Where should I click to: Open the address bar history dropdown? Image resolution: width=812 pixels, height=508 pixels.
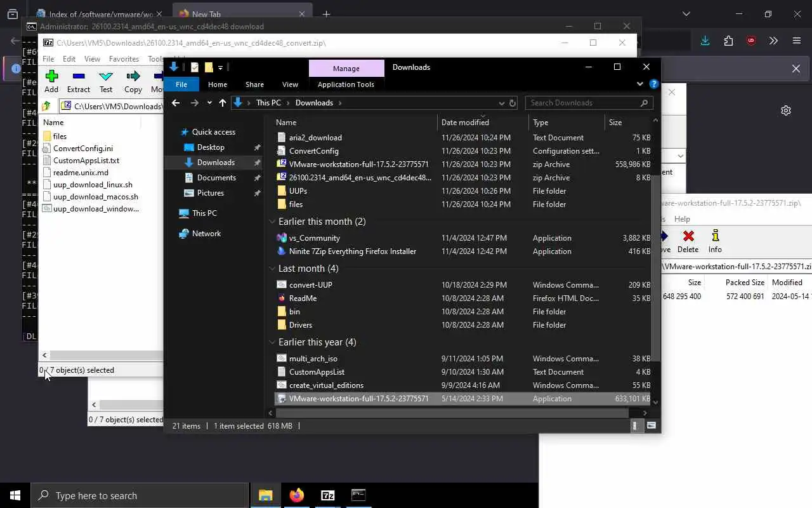(x=502, y=103)
